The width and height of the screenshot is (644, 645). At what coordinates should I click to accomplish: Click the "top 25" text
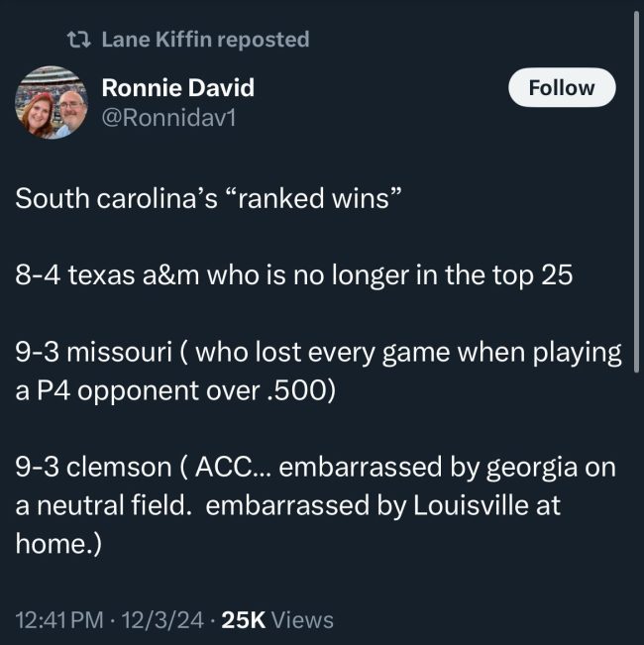534,274
